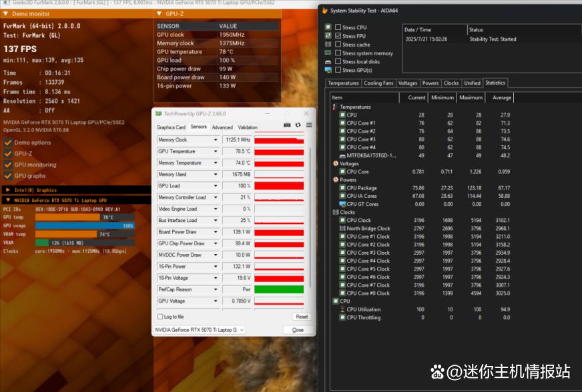Click the green icon of CPU Core #1
582x392 pixels.
(342, 123)
